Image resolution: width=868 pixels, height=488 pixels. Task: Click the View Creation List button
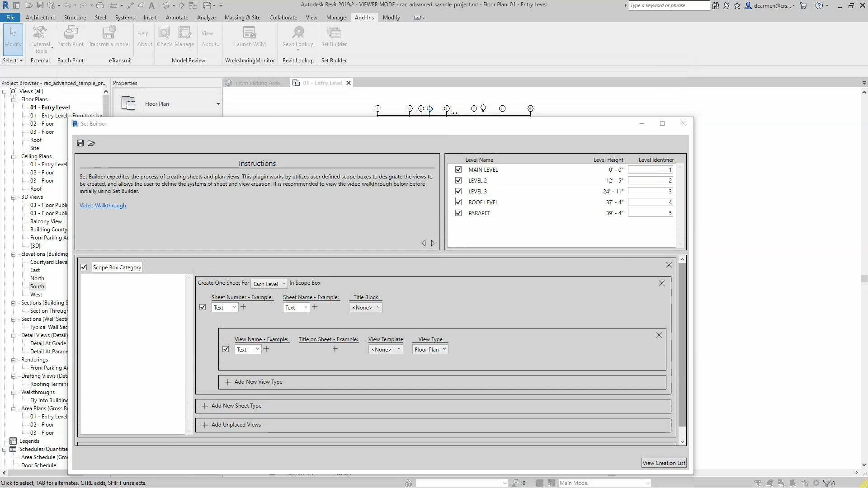click(x=664, y=463)
